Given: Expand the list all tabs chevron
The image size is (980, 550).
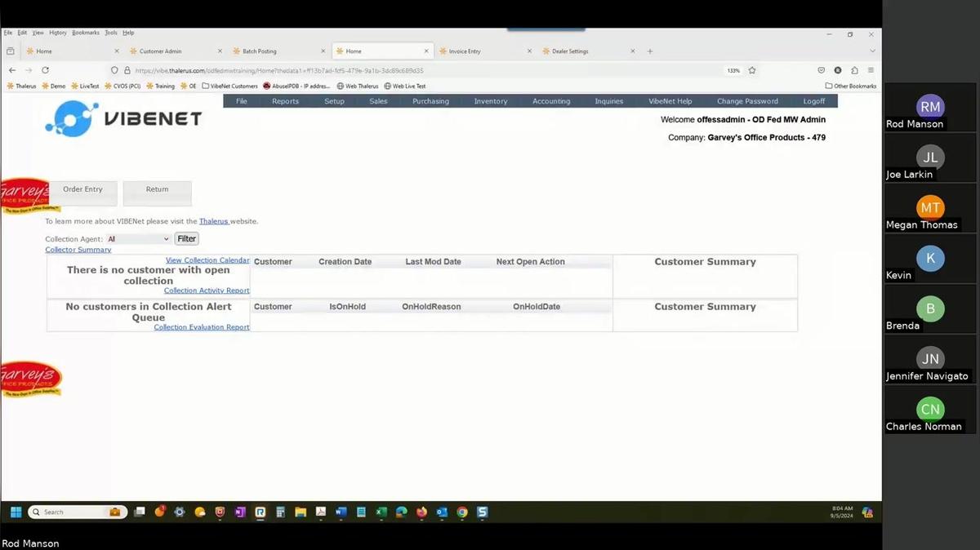Looking at the screenshot, I should click(x=871, y=51).
